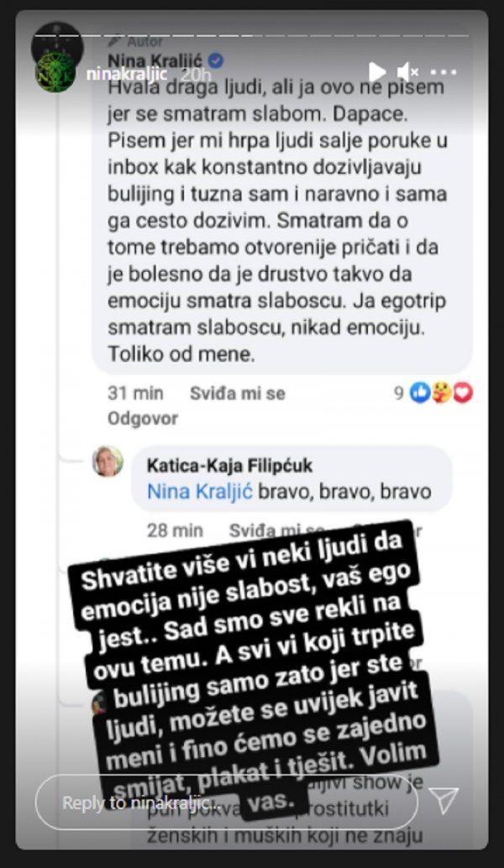Click the story play button

click(x=377, y=71)
